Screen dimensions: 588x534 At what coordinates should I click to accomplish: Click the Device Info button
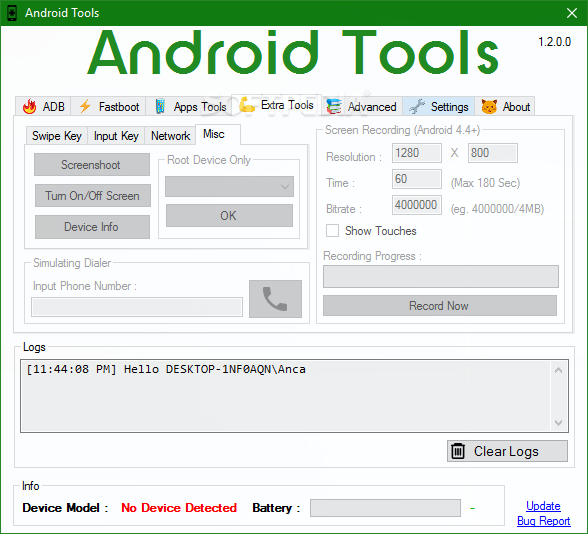pyautogui.click(x=92, y=227)
